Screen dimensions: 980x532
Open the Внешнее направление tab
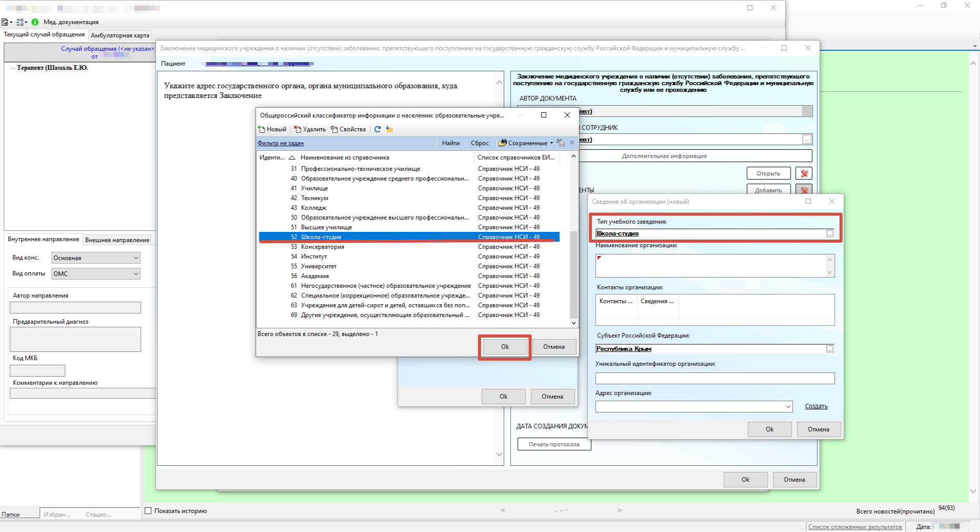[117, 240]
